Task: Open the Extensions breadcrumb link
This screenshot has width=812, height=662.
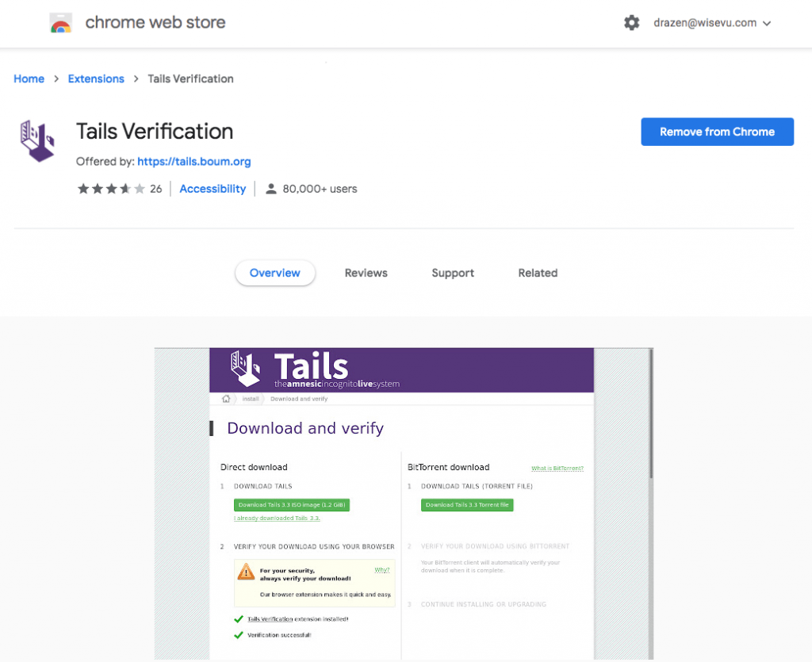Action: click(x=96, y=78)
